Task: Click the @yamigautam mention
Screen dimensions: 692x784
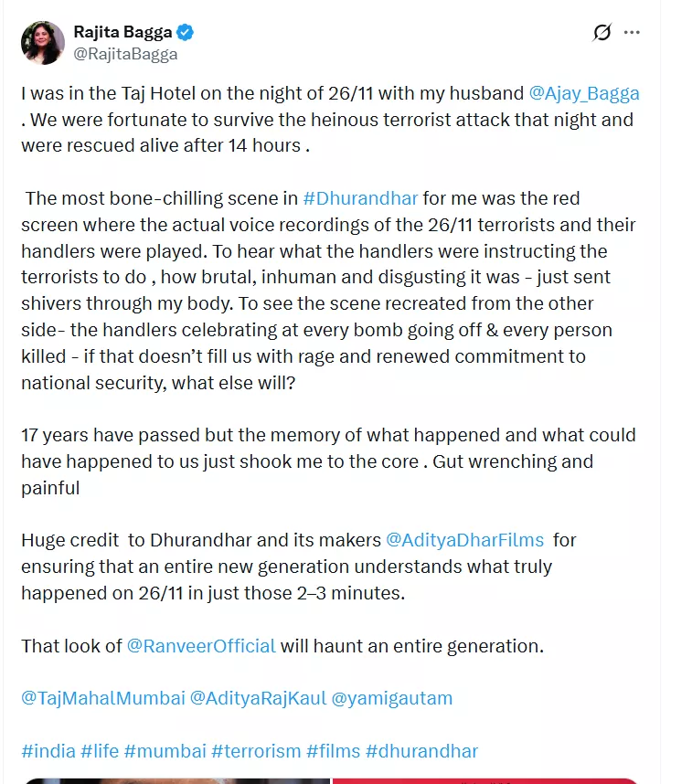Action: point(391,698)
